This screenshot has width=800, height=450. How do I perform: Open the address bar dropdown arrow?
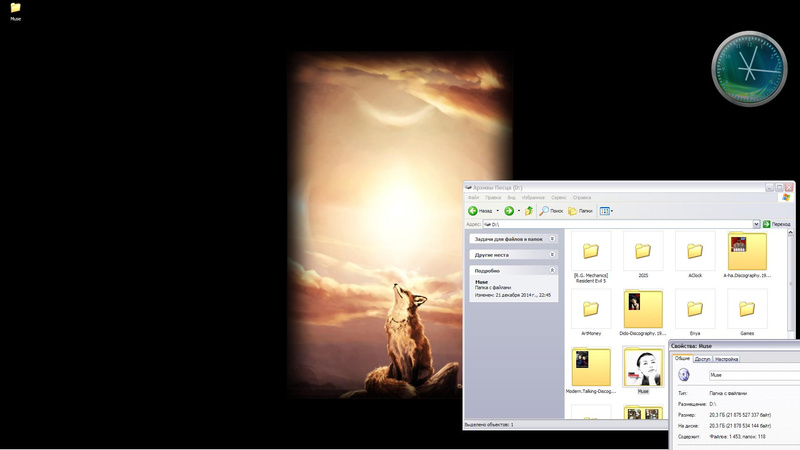[x=756, y=224]
